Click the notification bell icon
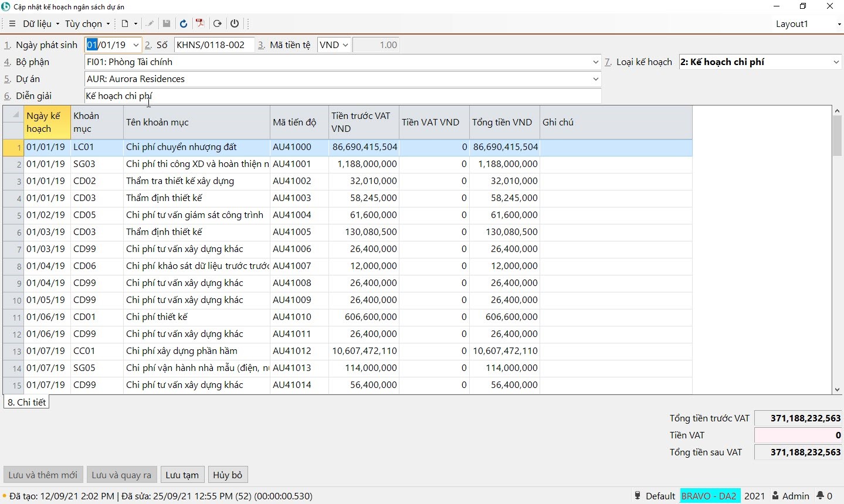The image size is (844, 504). [821, 496]
